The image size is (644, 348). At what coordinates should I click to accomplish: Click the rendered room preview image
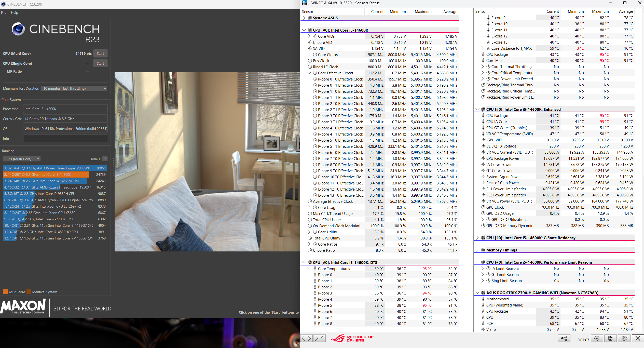[x=207, y=162]
